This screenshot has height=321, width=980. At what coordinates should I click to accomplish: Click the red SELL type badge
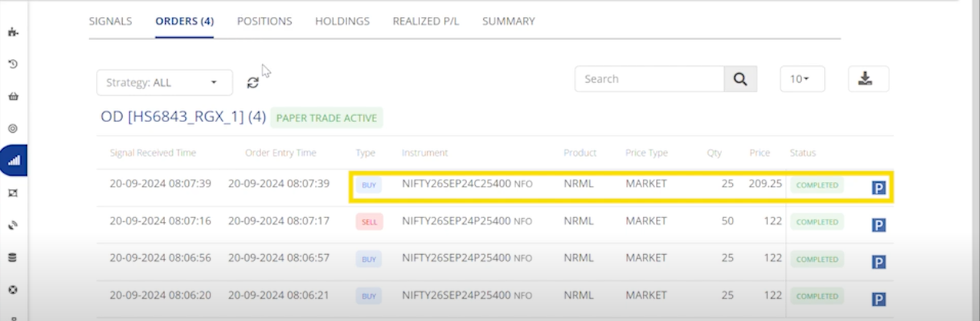(369, 222)
